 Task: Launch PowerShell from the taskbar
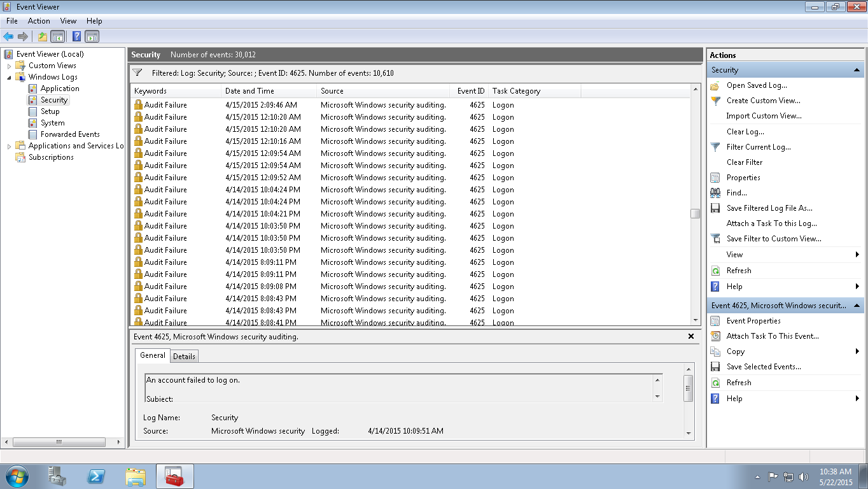tap(96, 476)
